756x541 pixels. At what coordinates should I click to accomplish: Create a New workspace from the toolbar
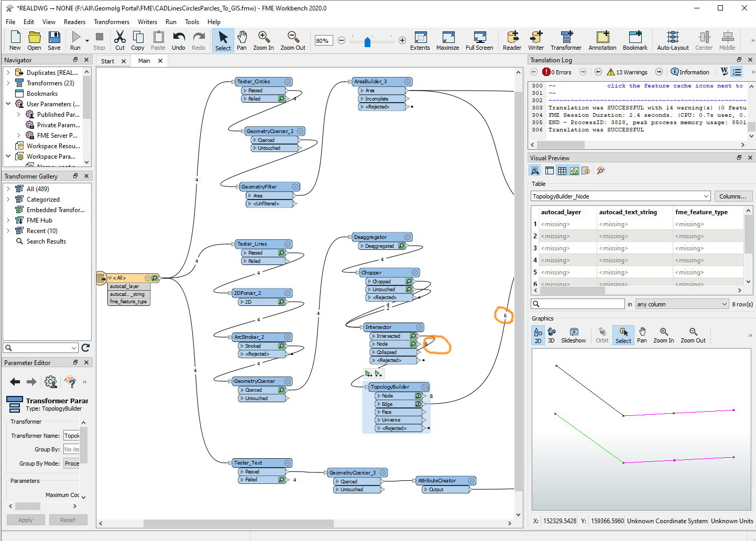point(15,40)
